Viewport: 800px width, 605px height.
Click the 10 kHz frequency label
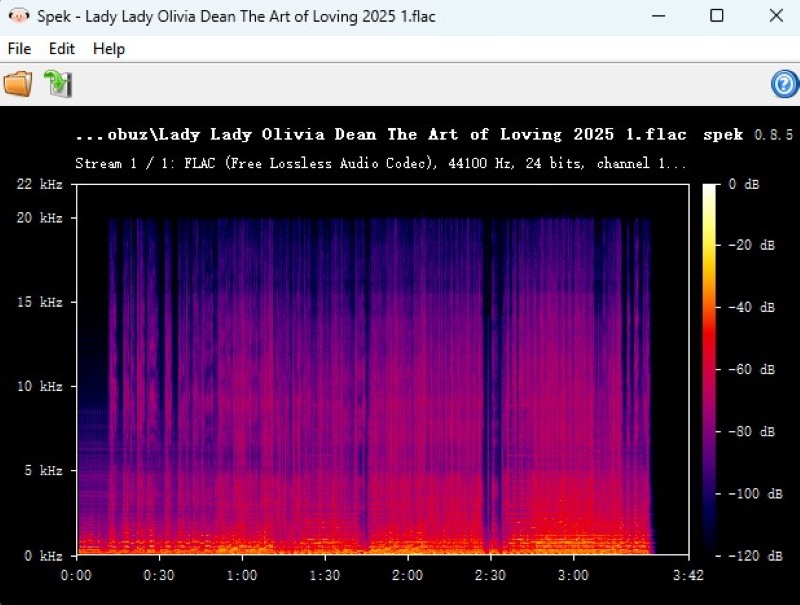tap(40, 386)
